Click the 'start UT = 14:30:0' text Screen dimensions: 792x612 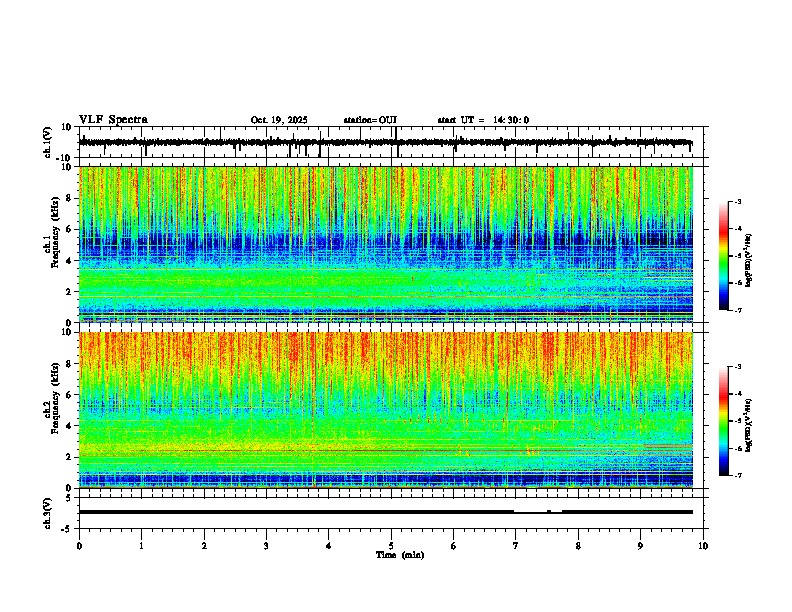click(x=483, y=120)
